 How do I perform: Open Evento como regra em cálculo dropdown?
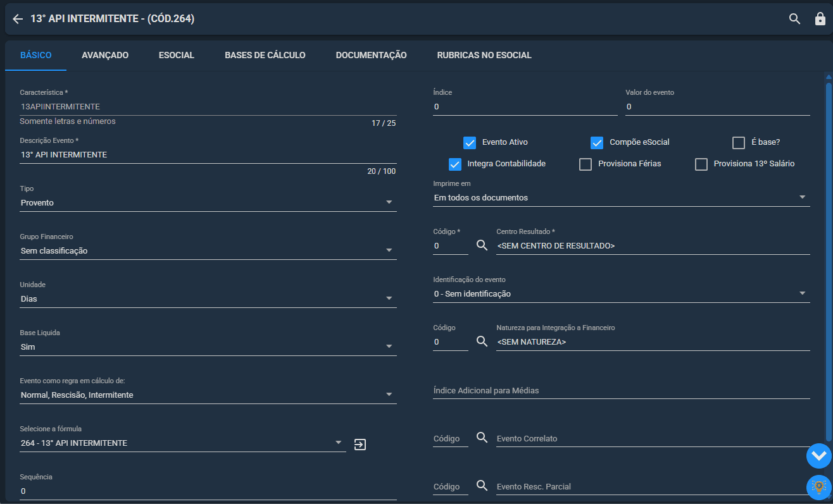coord(208,395)
